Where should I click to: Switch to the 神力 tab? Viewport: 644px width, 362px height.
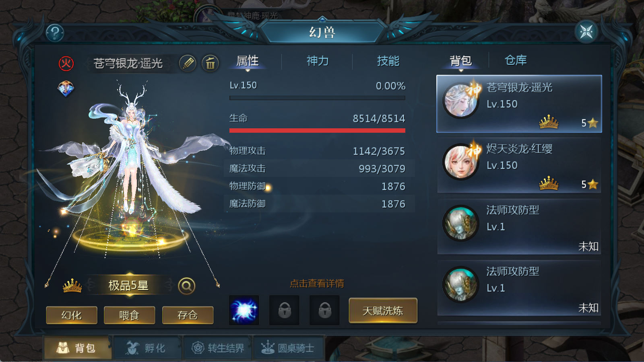click(318, 61)
